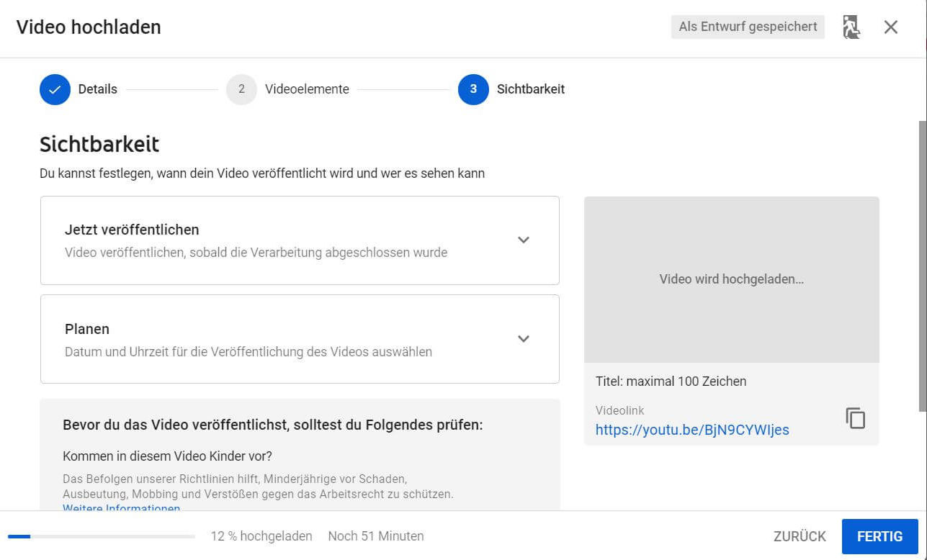The image size is (927, 560).
Task: Go to the Details step
Action: (x=96, y=89)
